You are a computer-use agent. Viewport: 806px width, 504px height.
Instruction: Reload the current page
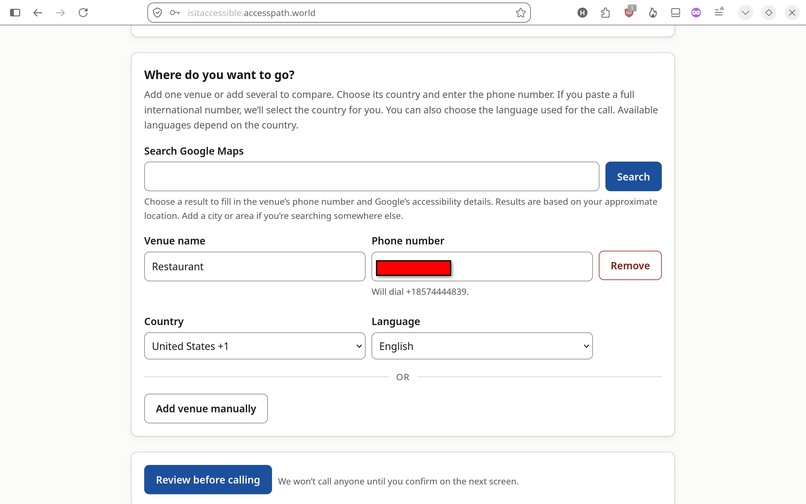click(x=83, y=12)
